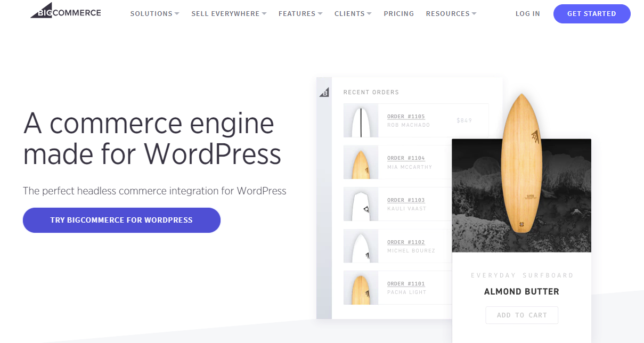Click the surfboard thumbnail for order #1101
Image resolution: width=644 pixels, height=343 pixels.
[x=361, y=288]
